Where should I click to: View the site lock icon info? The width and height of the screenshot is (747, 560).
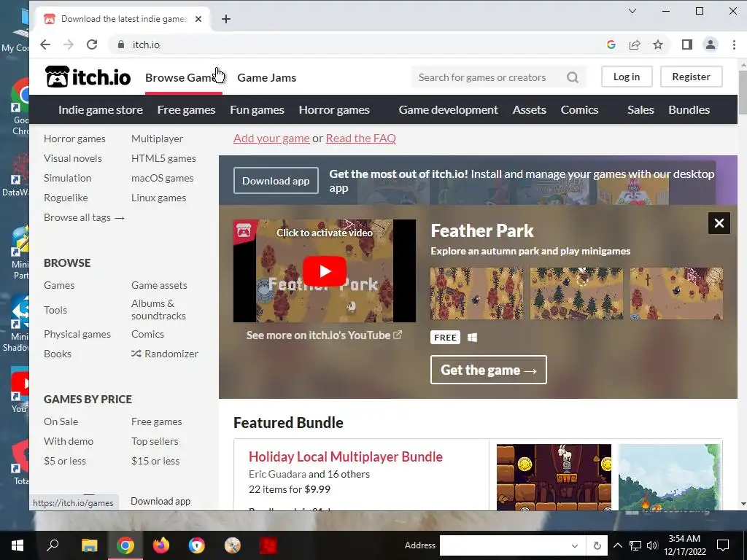tap(121, 44)
